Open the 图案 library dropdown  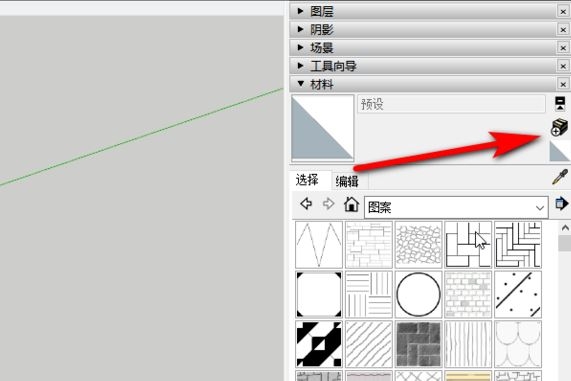(456, 208)
